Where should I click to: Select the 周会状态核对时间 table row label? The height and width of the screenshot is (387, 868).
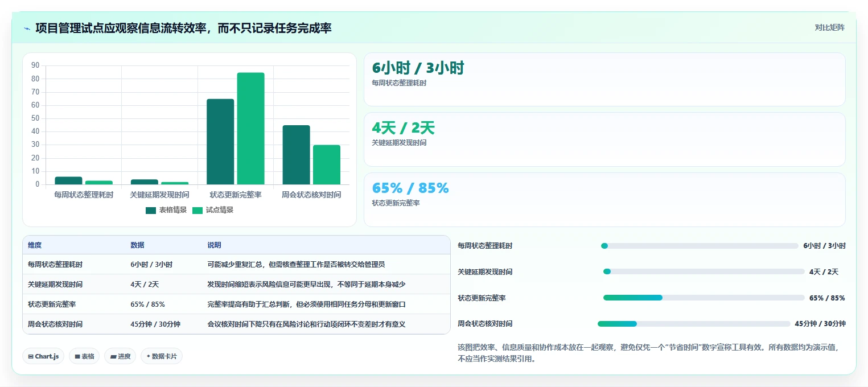55,324
